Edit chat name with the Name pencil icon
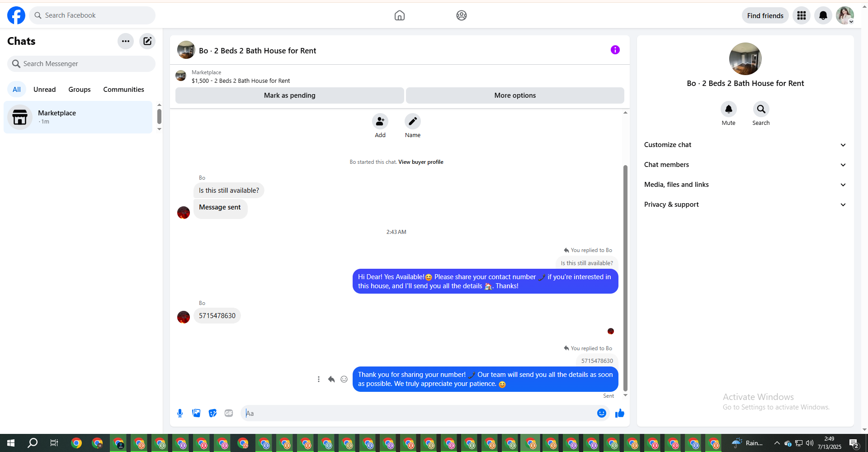 [413, 121]
